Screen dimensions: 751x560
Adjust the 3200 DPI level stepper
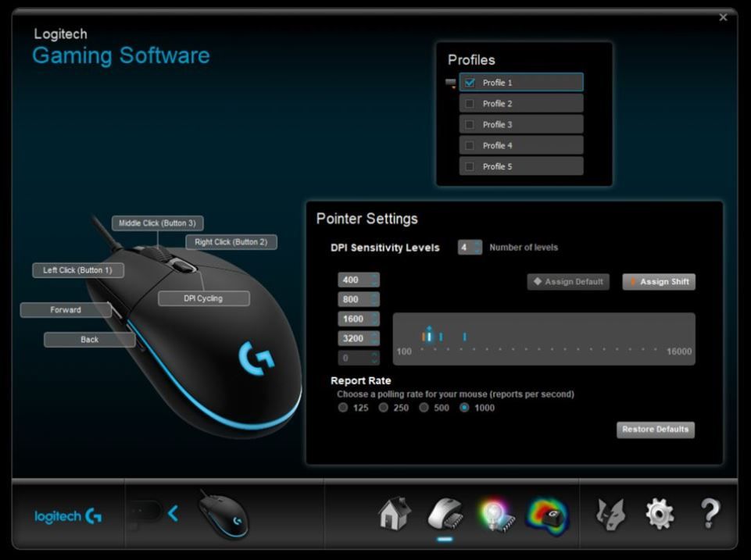pyautogui.click(x=374, y=338)
